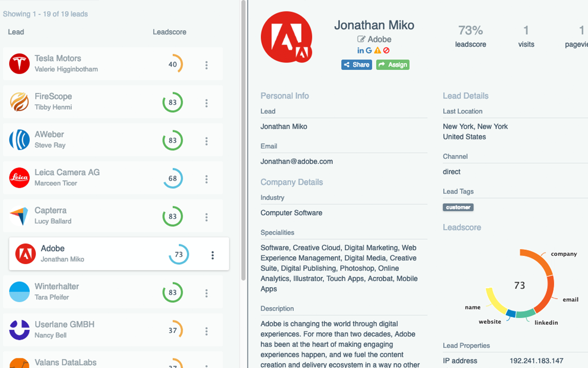The image size is (588, 368).
Task: Click the red block/ban icon
Action: click(386, 51)
